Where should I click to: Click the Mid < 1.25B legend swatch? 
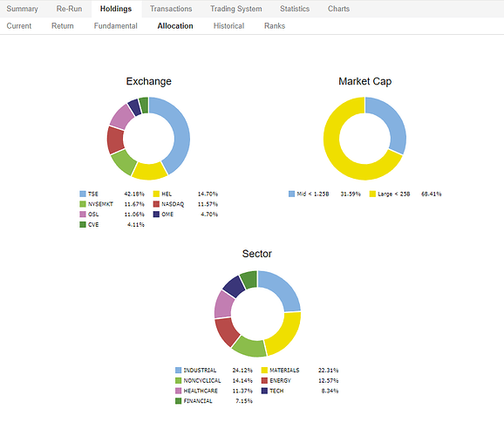[x=291, y=194]
